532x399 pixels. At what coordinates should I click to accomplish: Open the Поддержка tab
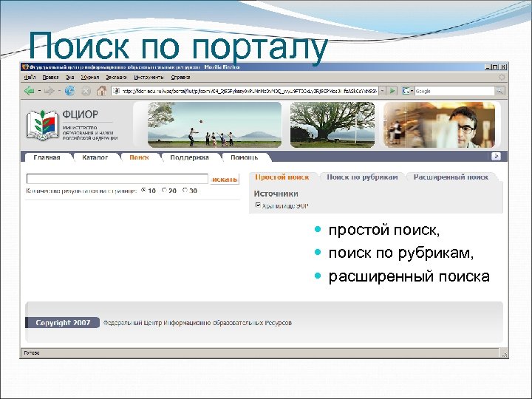[x=189, y=157]
